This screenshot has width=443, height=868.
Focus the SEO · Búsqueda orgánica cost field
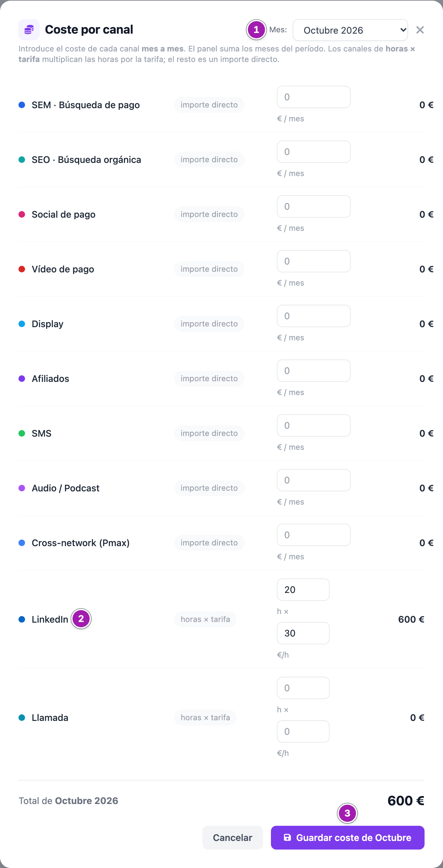click(x=314, y=152)
